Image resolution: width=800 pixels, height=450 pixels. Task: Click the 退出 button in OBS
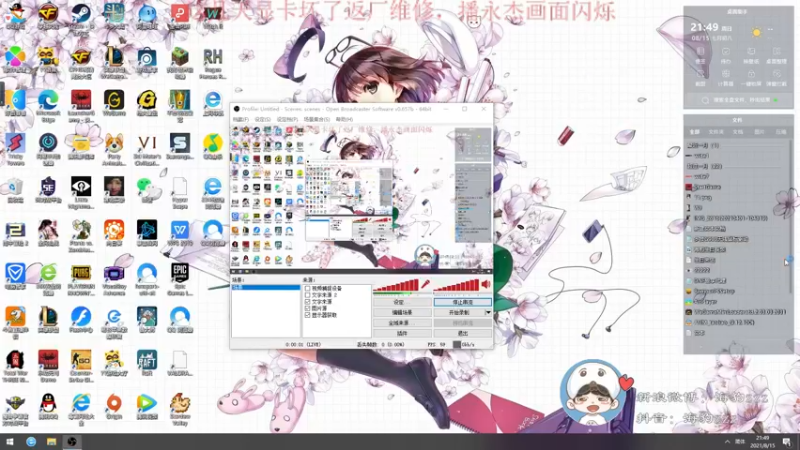pyautogui.click(x=463, y=333)
